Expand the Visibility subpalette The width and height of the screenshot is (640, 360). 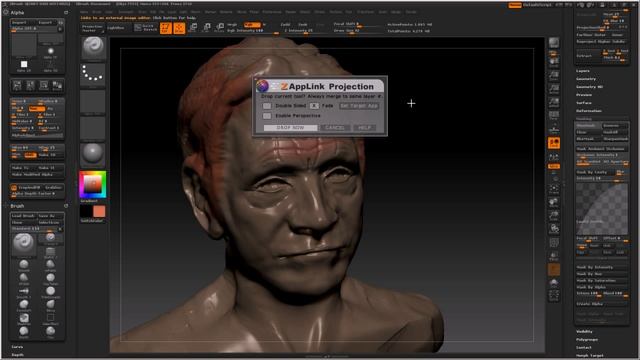pos(584,331)
